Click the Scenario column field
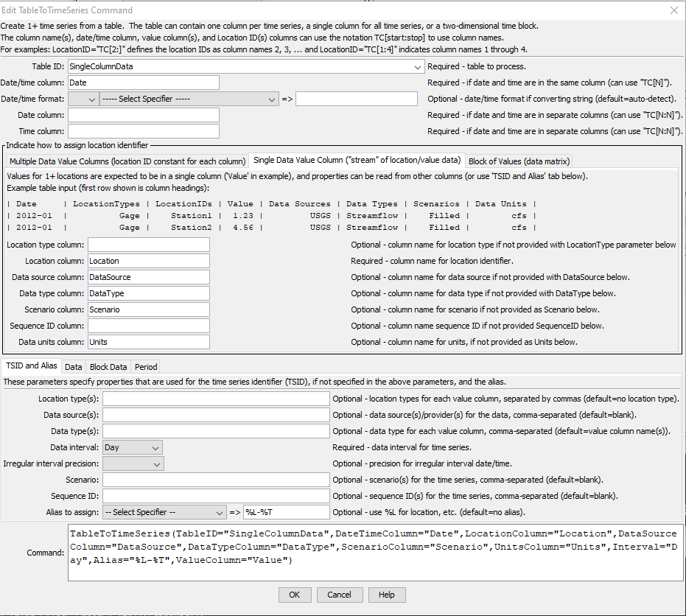Viewport: 686px width, 616px height. point(149,309)
